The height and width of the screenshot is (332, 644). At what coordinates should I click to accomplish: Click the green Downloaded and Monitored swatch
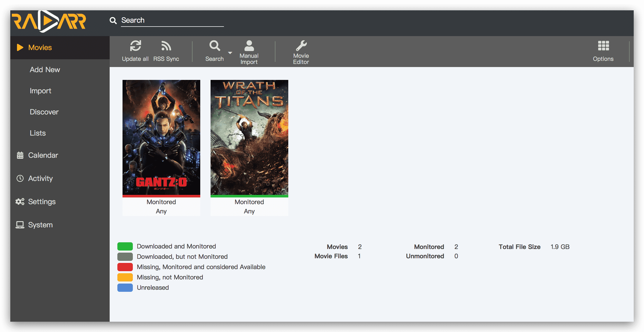click(x=125, y=246)
